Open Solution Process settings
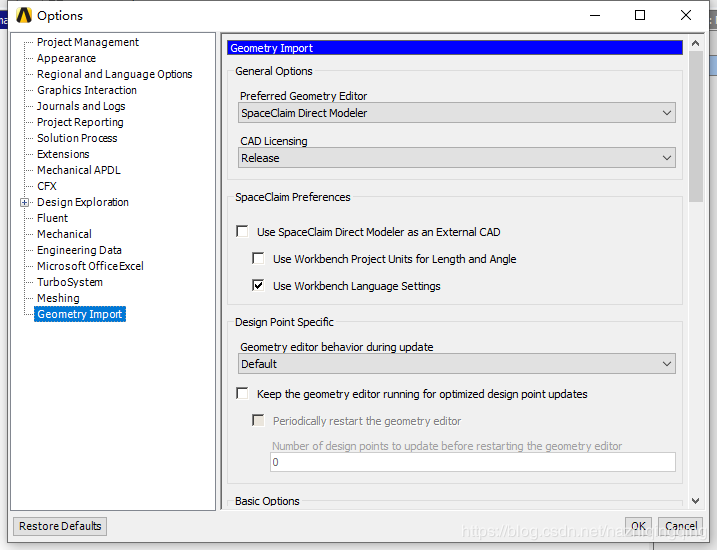 [77, 138]
